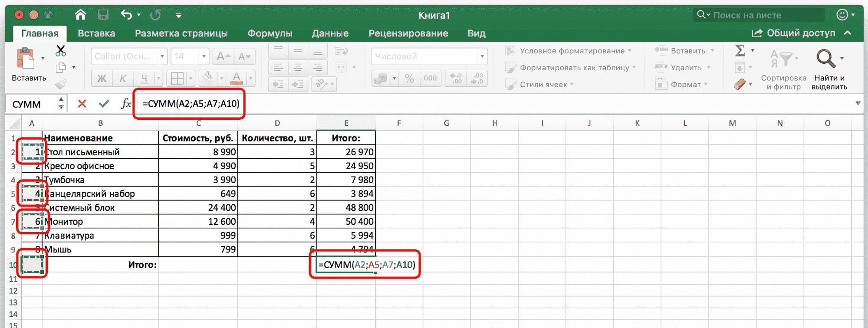Click the font color A swatch
The height and width of the screenshot is (328, 868).
[237, 79]
